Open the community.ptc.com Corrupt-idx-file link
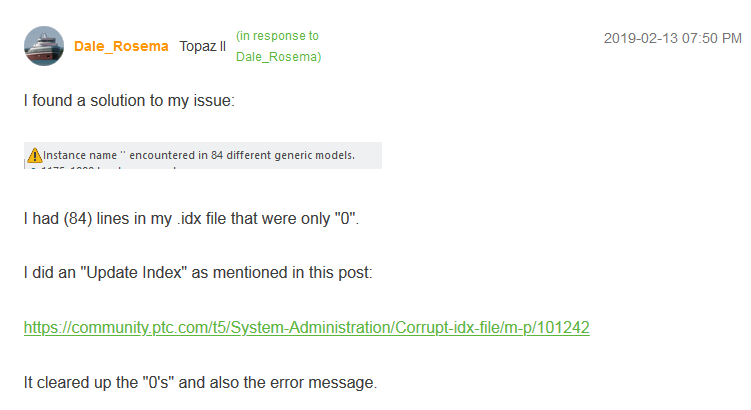Viewport: 751px width, 410px height. pos(306,327)
